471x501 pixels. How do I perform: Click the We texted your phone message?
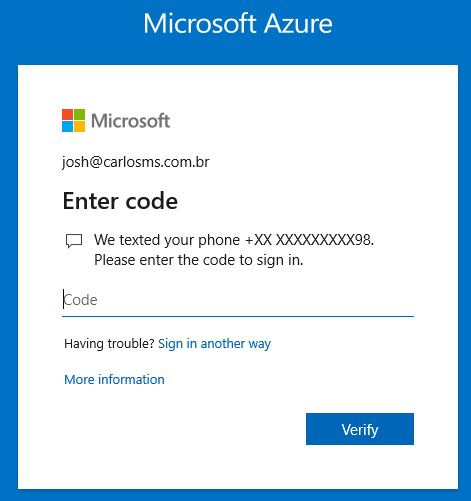234,240
